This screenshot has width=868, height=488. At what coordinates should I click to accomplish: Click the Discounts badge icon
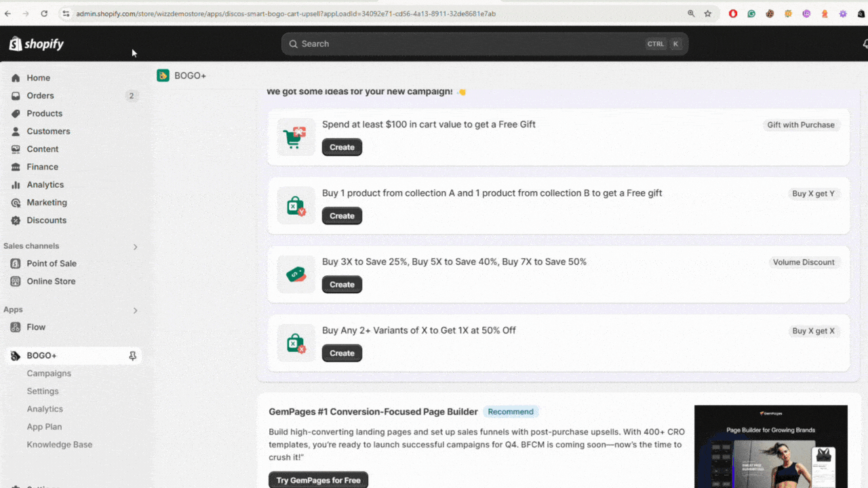click(x=16, y=220)
